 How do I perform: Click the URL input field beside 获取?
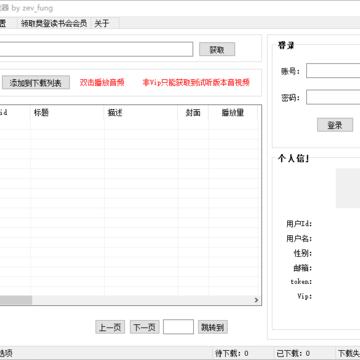click(96, 49)
